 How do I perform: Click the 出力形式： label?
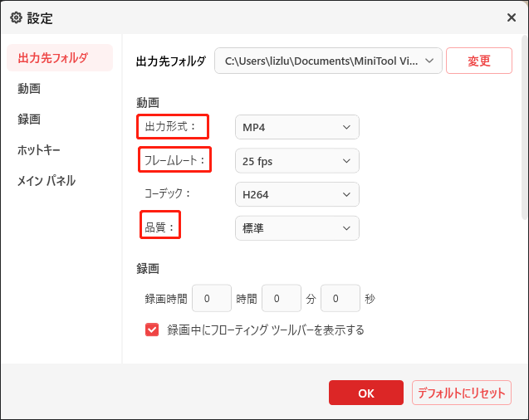click(170, 126)
